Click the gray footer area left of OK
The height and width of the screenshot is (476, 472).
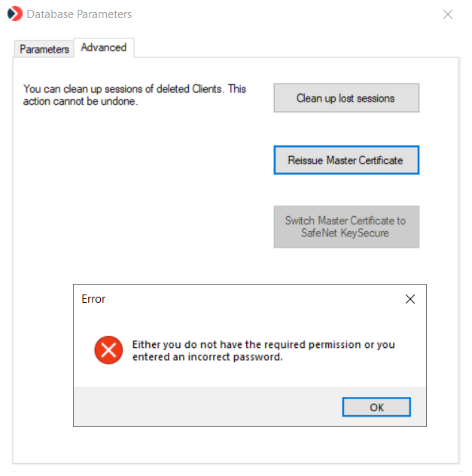203,407
